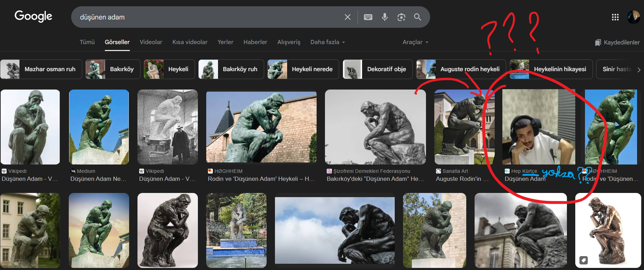Open the first Vikipedi statue thumbnail
644x270 pixels.
tap(30, 127)
